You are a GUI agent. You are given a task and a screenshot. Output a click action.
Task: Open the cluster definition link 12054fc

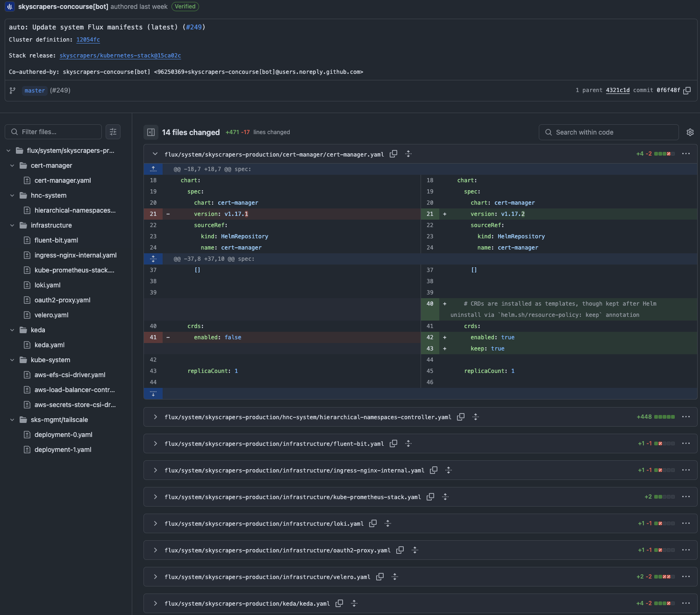(x=88, y=40)
